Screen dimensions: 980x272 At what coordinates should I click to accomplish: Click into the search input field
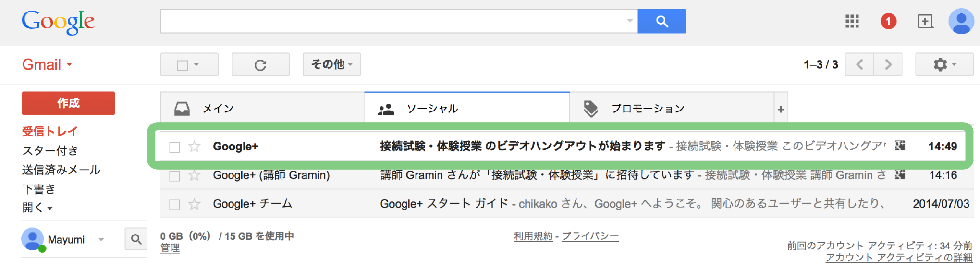tap(399, 21)
